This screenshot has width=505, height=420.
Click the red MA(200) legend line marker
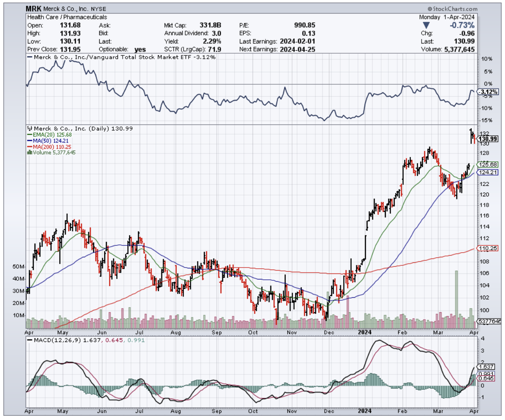29,147
